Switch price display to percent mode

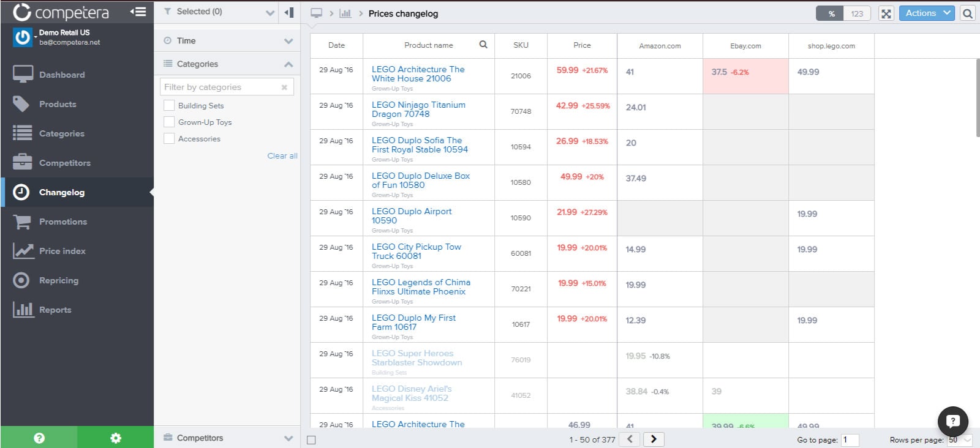pos(831,13)
